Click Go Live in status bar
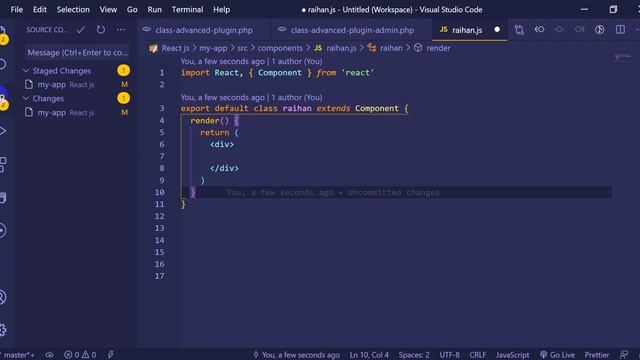 tap(558, 355)
